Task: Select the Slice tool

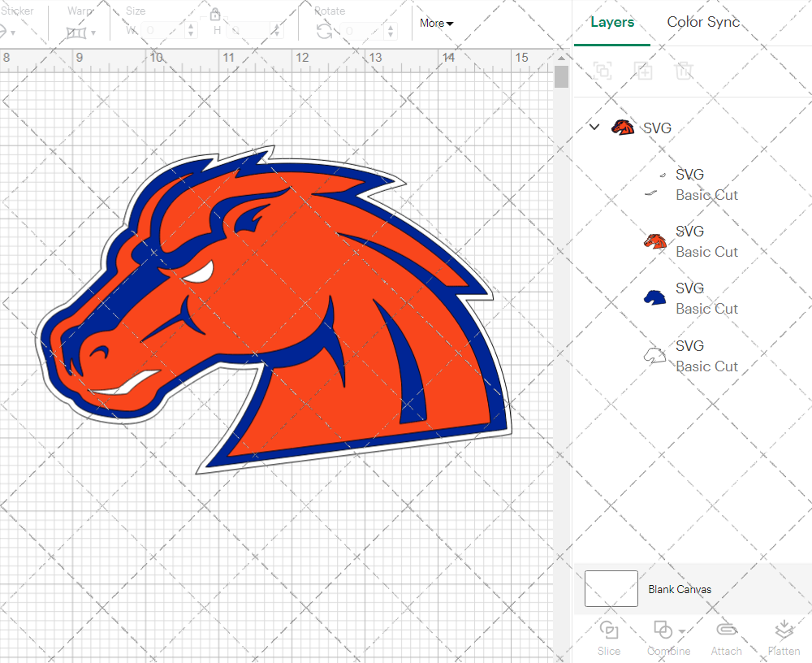Action: [609, 638]
